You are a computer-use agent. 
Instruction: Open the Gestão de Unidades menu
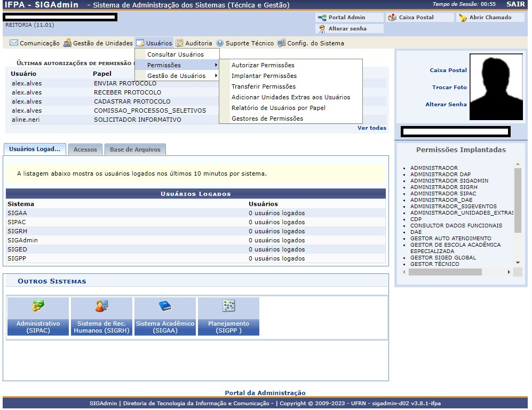(x=98, y=43)
